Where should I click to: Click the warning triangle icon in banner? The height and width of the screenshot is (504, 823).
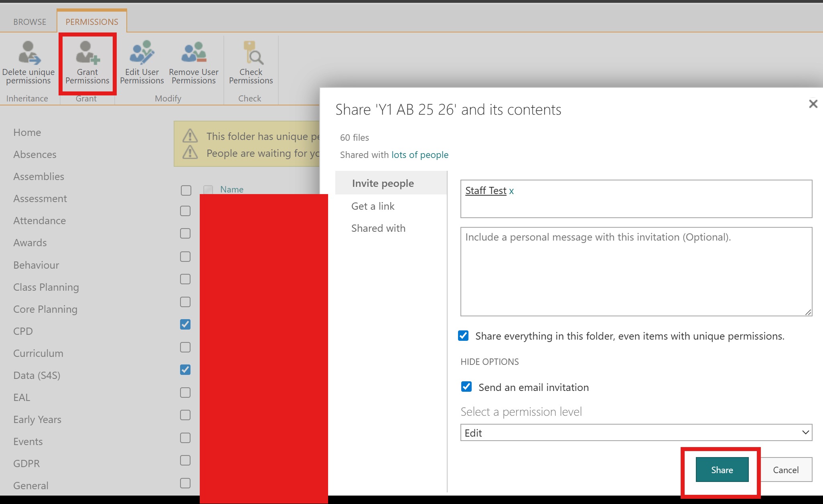pyautogui.click(x=190, y=136)
